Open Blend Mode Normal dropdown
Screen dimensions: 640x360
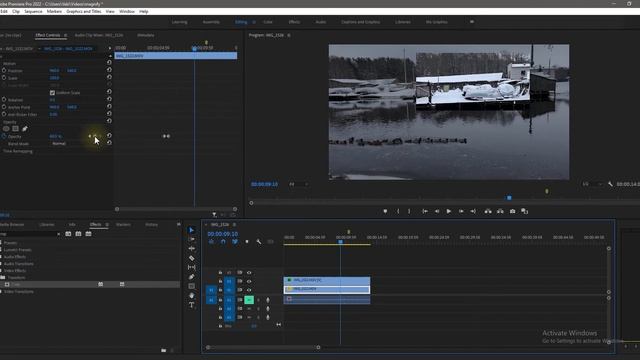tap(59, 144)
